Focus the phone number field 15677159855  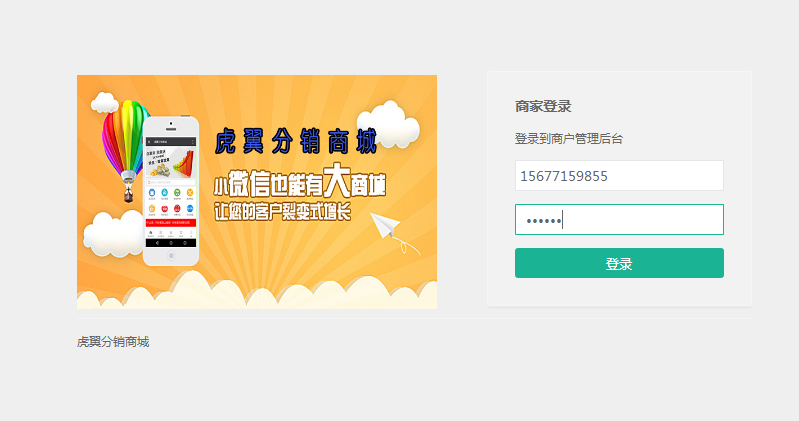[x=619, y=176]
